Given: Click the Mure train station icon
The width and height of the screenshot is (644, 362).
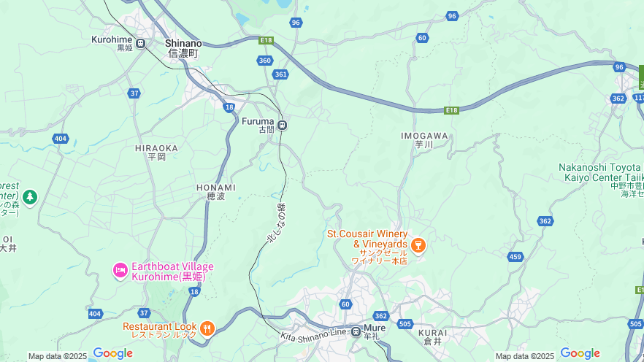Looking at the screenshot, I should pyautogui.click(x=356, y=331).
